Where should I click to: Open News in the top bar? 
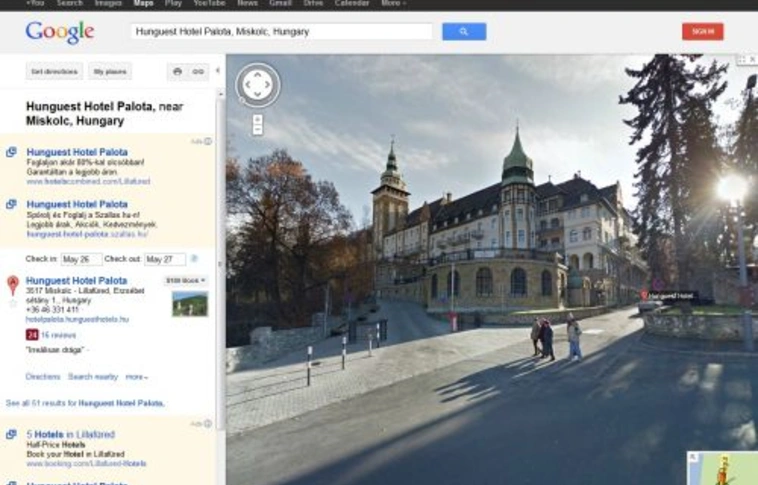tap(248, 3)
